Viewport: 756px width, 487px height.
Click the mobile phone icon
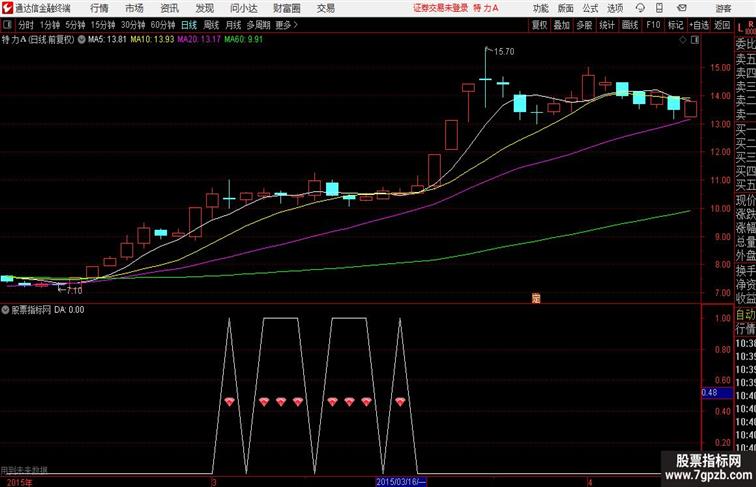click(x=659, y=8)
